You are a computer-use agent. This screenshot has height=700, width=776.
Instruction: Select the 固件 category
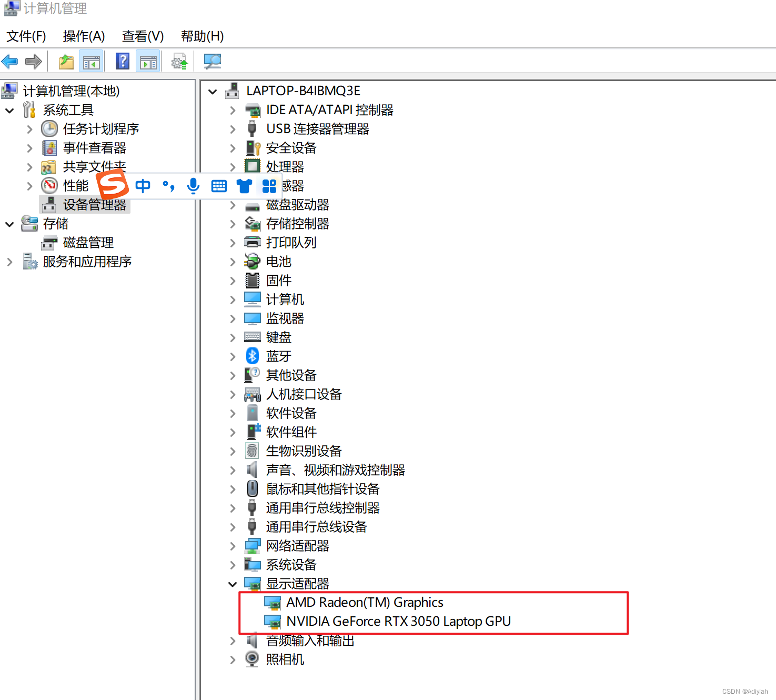point(279,281)
